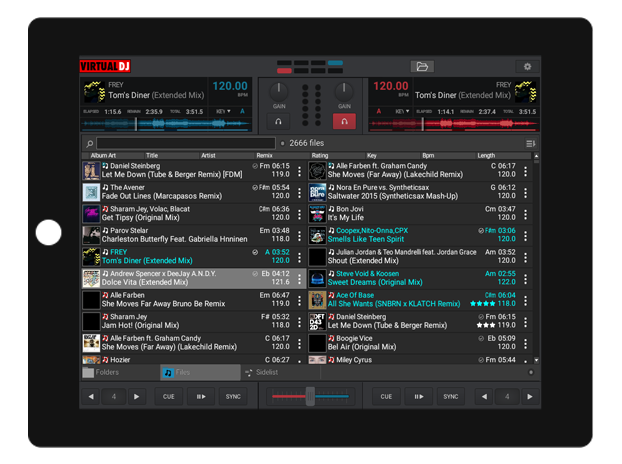Toggle left deck headphone cue button
The width and height of the screenshot is (622, 464).
[x=278, y=121]
